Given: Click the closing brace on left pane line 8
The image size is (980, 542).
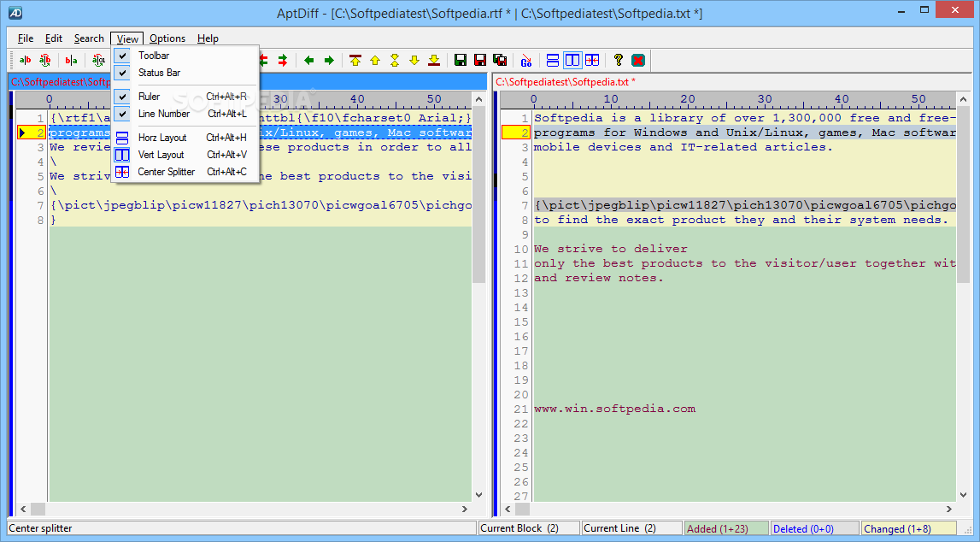Looking at the screenshot, I should coord(54,220).
